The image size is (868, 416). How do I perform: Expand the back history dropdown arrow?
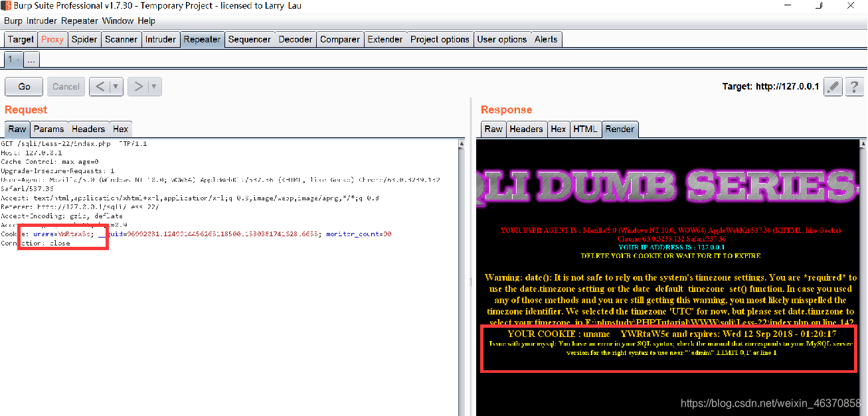tap(116, 86)
